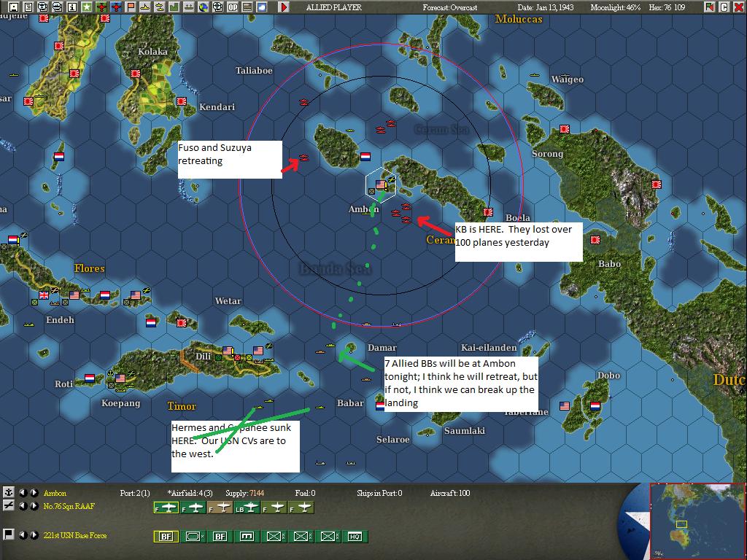Screen dimensions: 747x560
Task: Select previous land unit arrow by 221st Base Force
Action: (x=23, y=535)
